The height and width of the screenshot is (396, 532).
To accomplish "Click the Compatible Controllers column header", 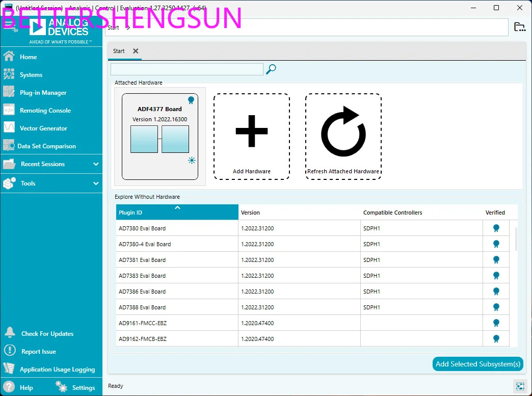I will pos(421,212).
